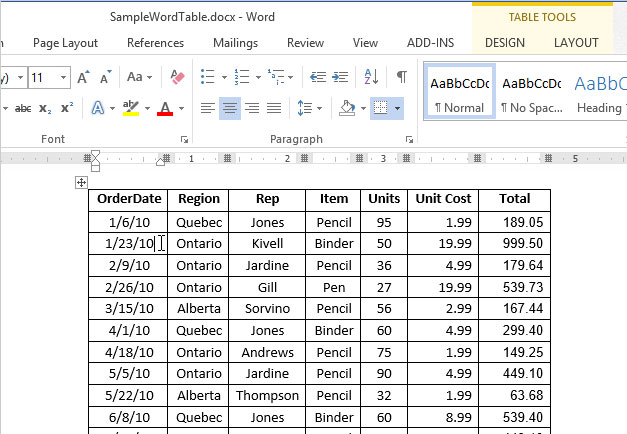The width and height of the screenshot is (627, 434).
Task: Expand the Borders dropdown arrow
Action: [x=398, y=108]
